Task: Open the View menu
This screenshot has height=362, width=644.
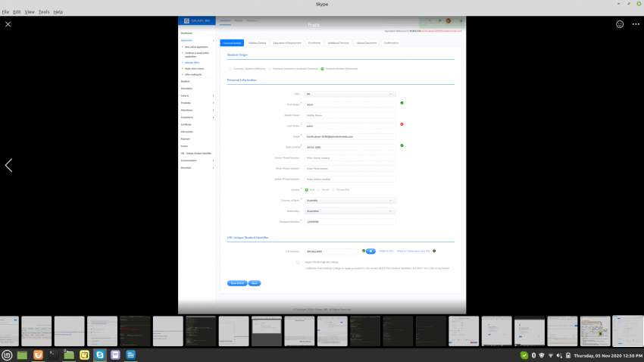Action: (x=30, y=12)
